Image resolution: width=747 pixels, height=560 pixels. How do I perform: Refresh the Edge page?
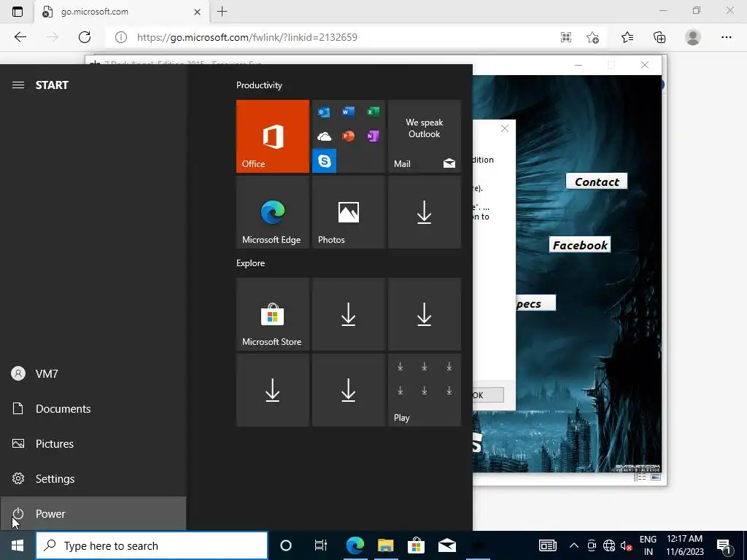pos(85,37)
